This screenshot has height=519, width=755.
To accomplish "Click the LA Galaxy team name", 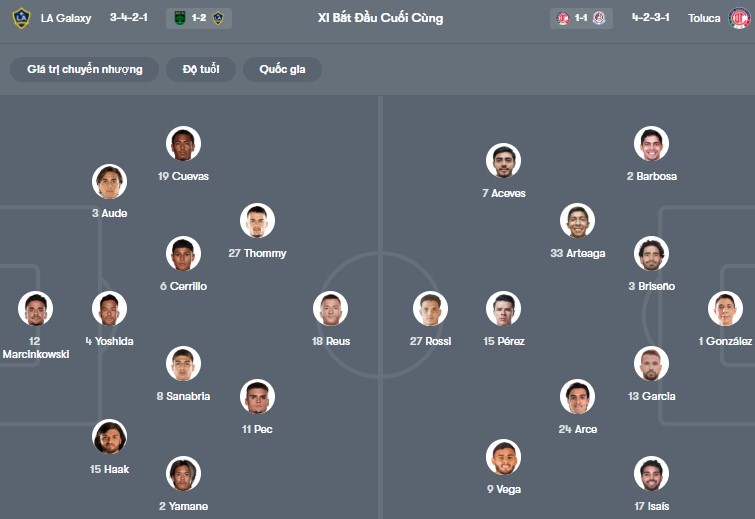I will [66, 18].
